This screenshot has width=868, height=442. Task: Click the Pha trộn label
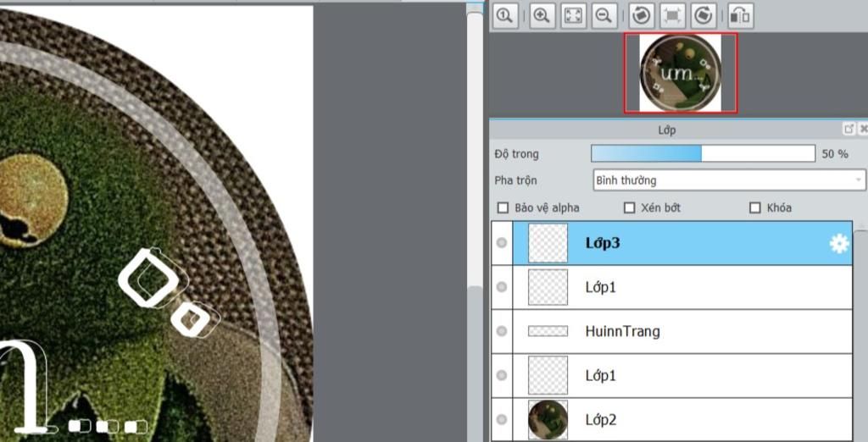click(515, 180)
